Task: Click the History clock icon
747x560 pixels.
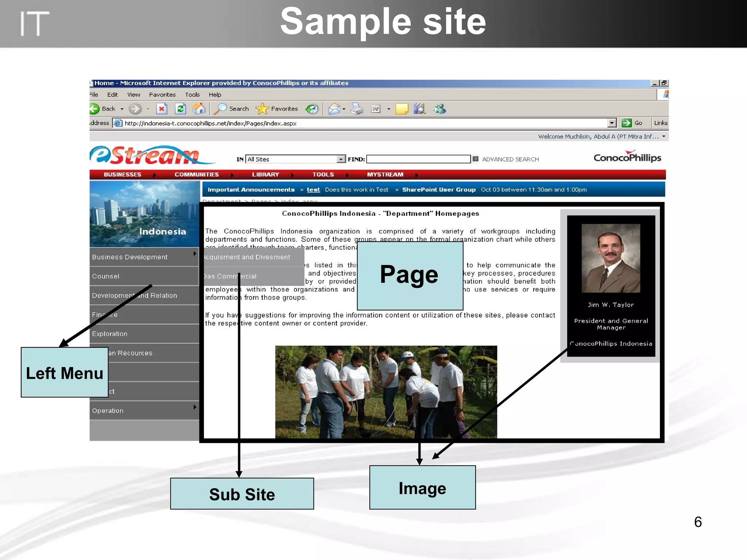Action: pyautogui.click(x=312, y=109)
